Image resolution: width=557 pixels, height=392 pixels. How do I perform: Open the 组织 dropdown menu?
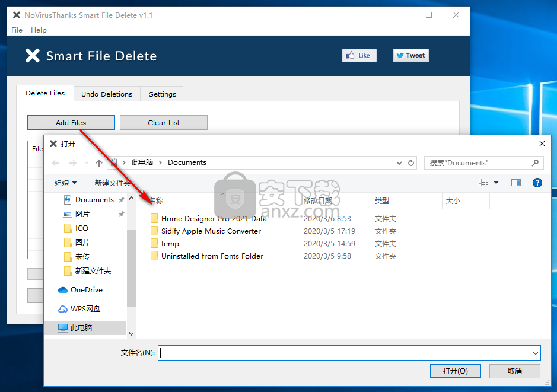[65, 183]
